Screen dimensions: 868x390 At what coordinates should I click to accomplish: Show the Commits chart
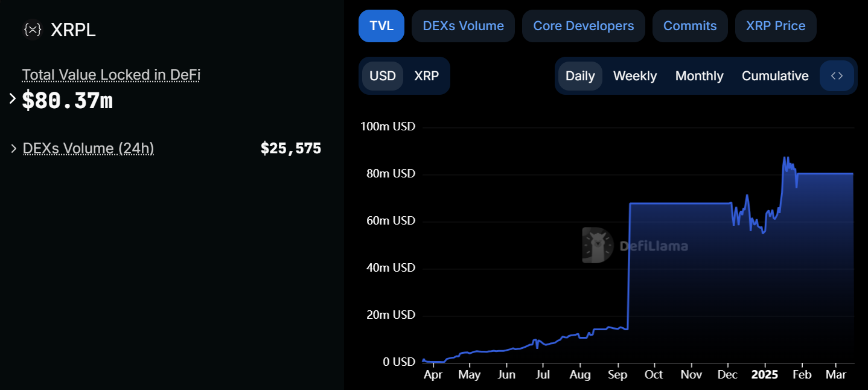coord(690,26)
